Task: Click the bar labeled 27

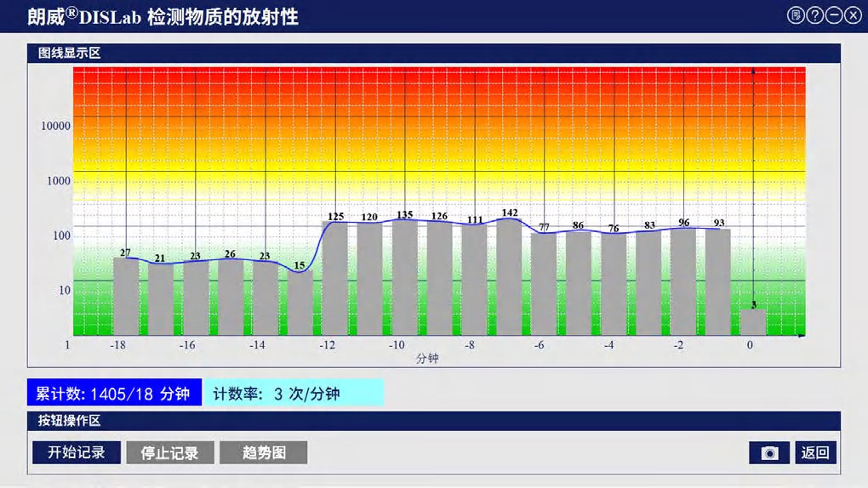Action: (x=126, y=296)
